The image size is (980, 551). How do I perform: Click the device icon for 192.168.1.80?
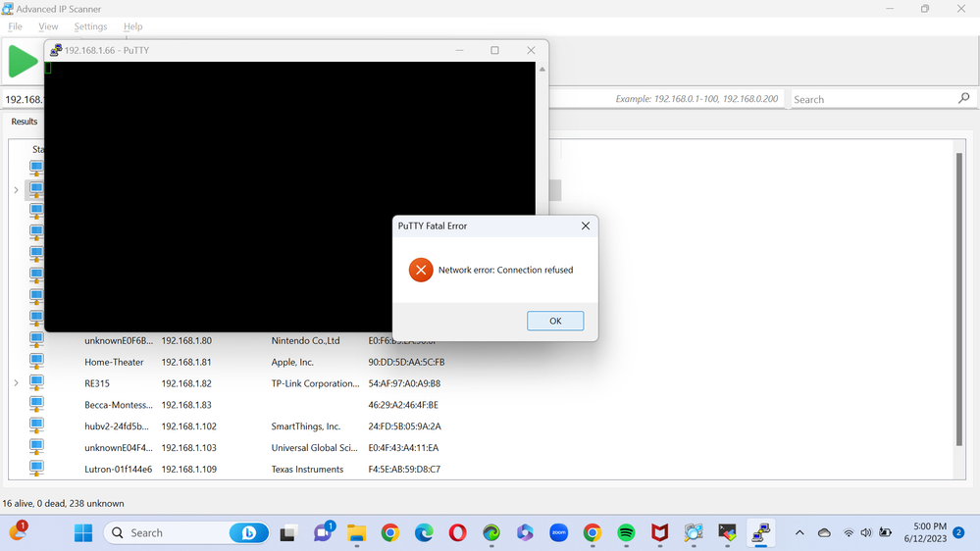pos(36,340)
